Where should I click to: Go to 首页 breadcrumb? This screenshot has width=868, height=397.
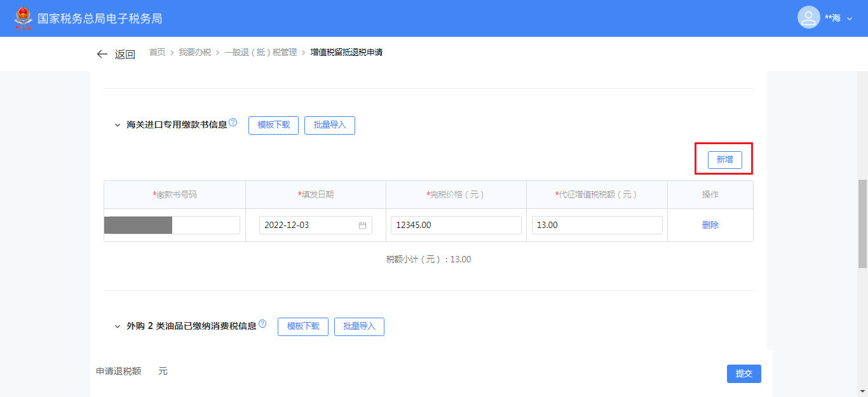click(x=157, y=52)
